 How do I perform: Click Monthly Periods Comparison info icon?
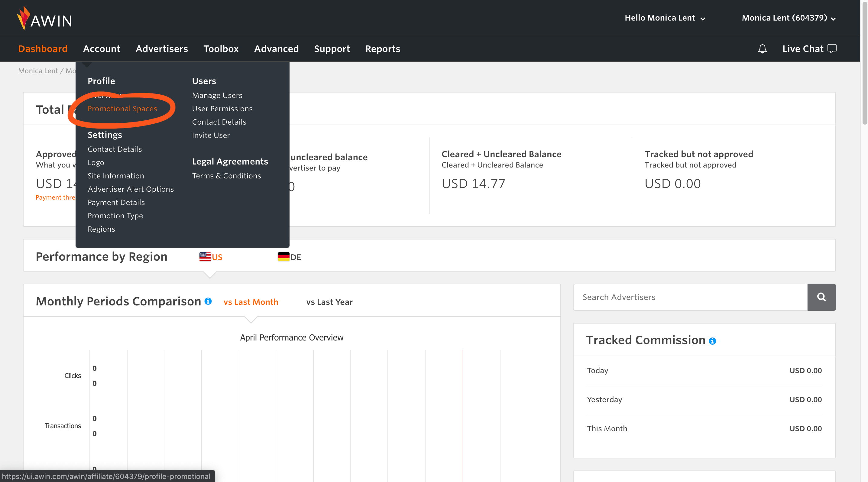click(x=208, y=301)
